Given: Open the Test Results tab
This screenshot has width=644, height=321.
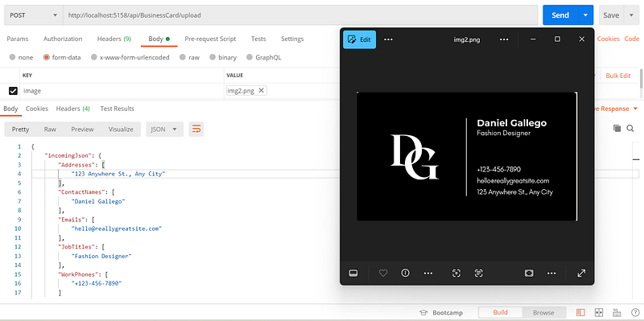Looking at the screenshot, I should (x=117, y=109).
